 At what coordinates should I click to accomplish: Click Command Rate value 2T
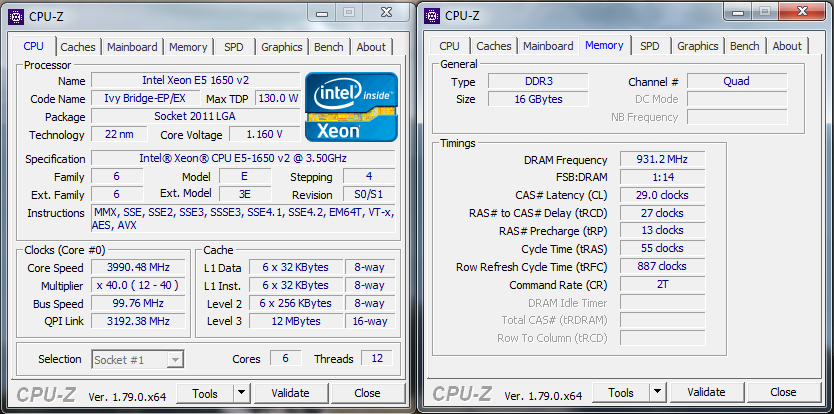point(663,284)
